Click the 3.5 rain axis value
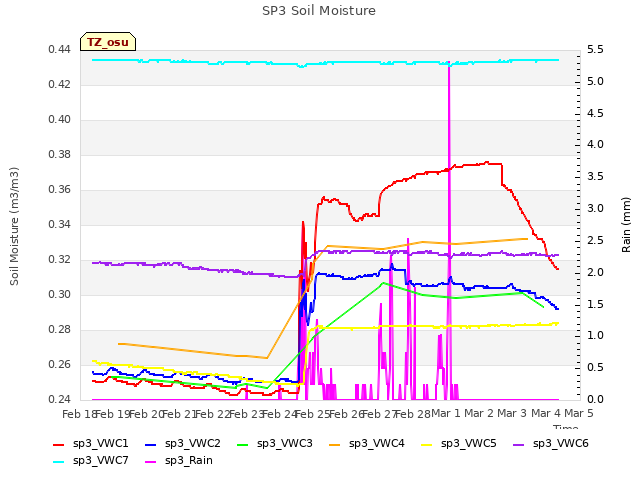Viewport: 640px width, 480px height. click(x=595, y=177)
